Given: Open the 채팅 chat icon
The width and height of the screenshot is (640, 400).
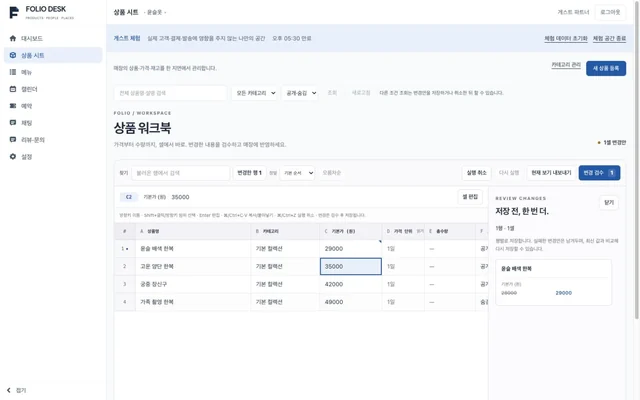Looking at the screenshot, I should coord(13,122).
